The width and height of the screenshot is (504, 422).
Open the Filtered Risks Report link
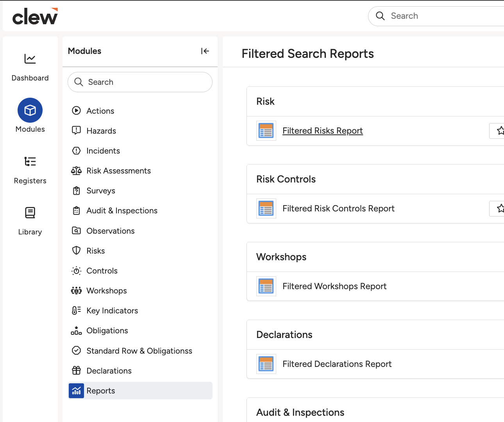click(323, 131)
